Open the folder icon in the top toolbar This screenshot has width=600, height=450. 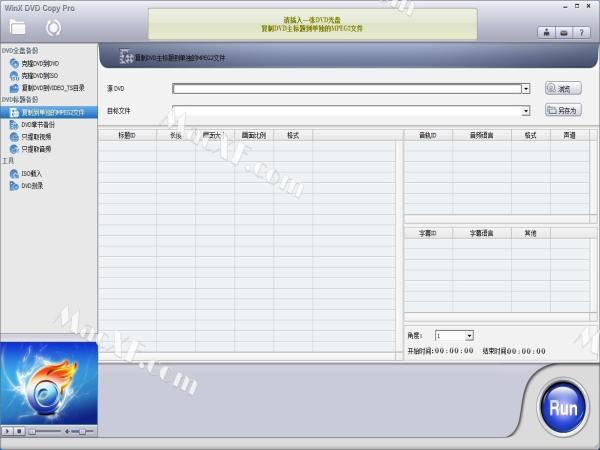coord(17,27)
